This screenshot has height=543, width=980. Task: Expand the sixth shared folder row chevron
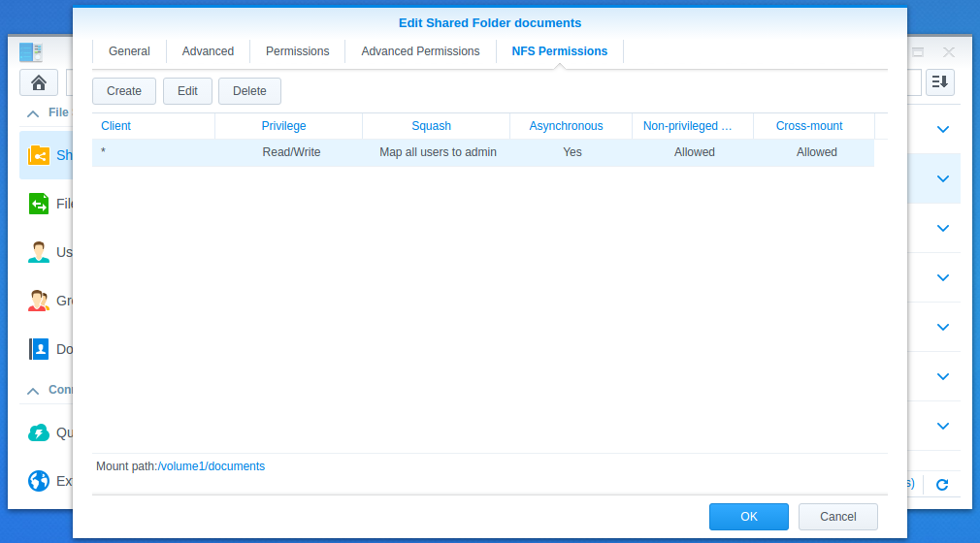click(943, 376)
